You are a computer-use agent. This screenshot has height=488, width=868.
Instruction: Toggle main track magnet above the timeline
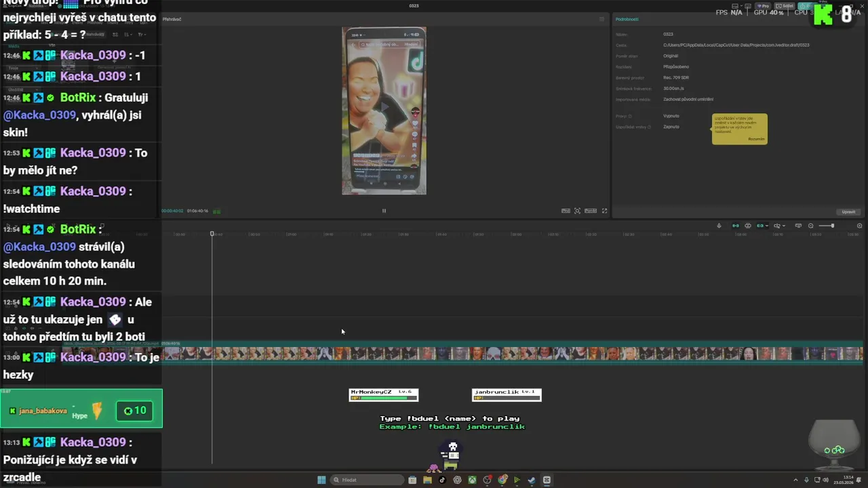point(736,226)
